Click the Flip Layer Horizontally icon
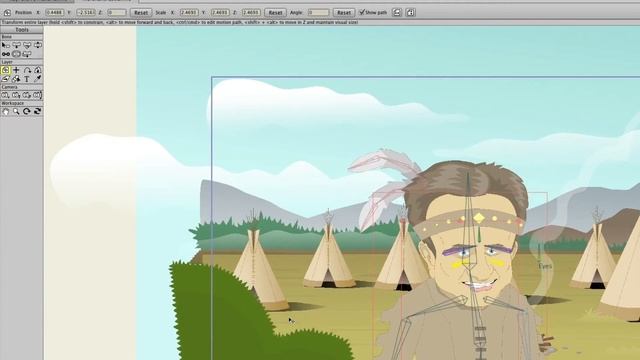Image resolution: width=640 pixels, height=360 pixels. click(x=397, y=13)
